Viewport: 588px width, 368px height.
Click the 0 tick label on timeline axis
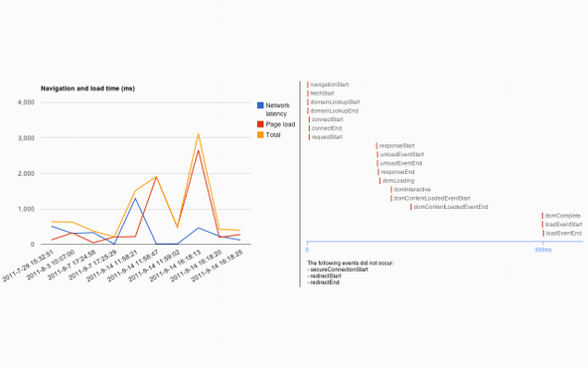click(x=307, y=250)
